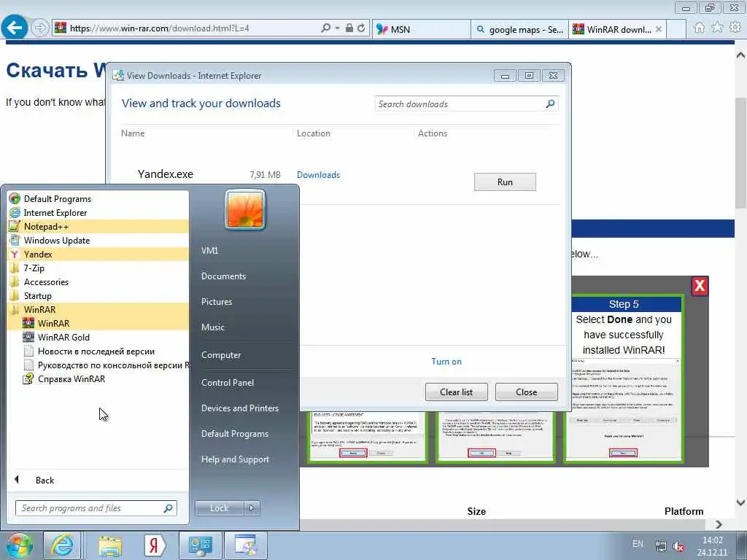This screenshot has height=560, width=747.
Task: Open Favorites star icon
Action: coord(717,28)
